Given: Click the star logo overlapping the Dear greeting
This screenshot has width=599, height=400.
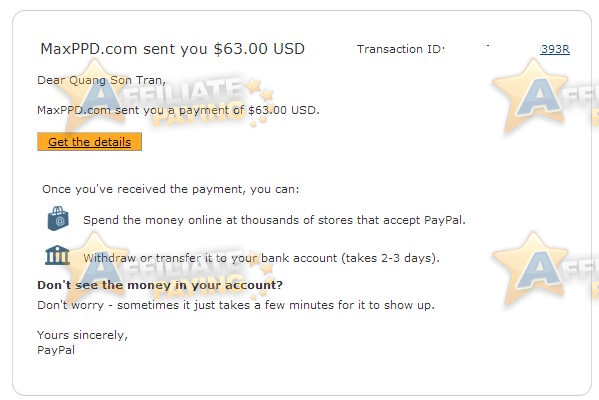Looking at the screenshot, I should 94,96.
